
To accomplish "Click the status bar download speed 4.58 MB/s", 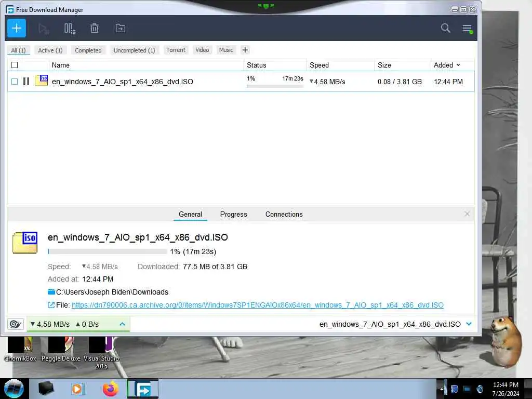I will [50, 324].
